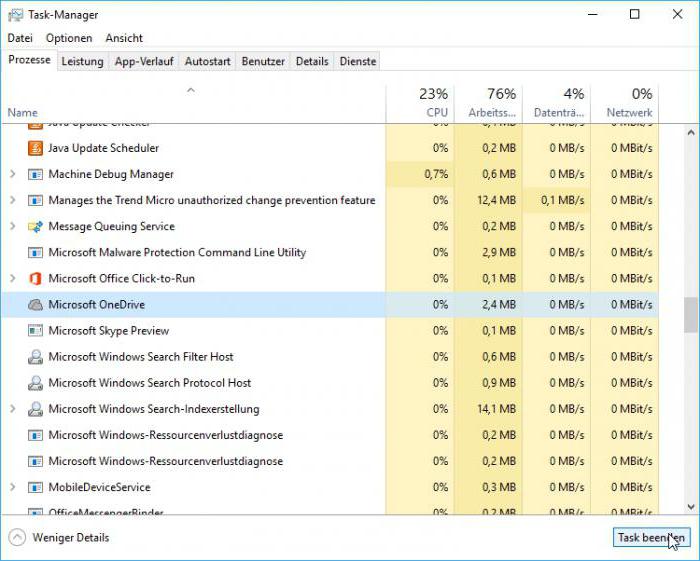Viewport: 700px width, 561px height.
Task: Click the Search Filter Host icon
Action: [x=35, y=357]
